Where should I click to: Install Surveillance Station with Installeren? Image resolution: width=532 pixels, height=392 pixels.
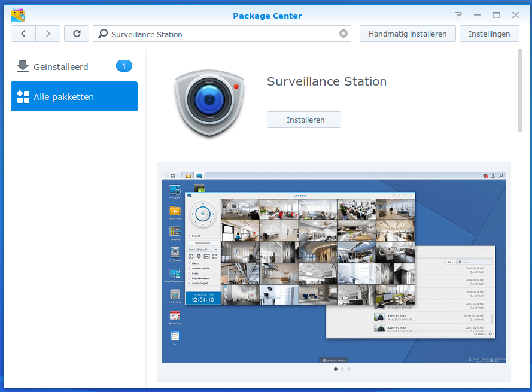(x=304, y=120)
